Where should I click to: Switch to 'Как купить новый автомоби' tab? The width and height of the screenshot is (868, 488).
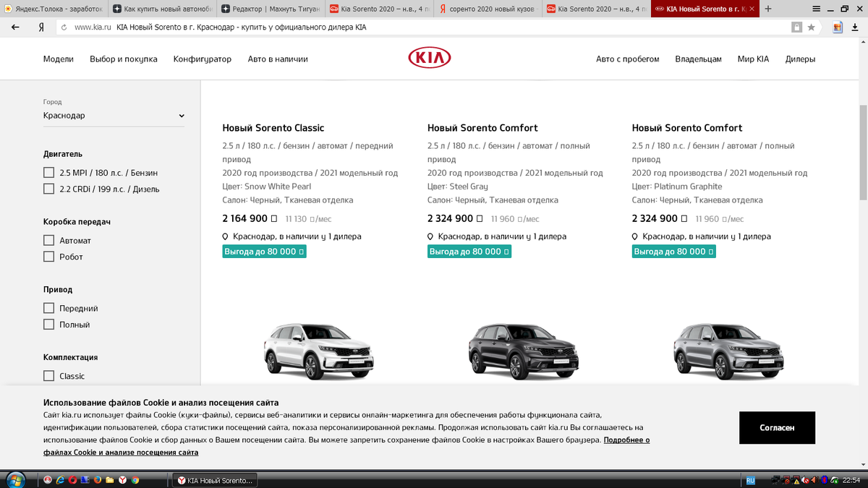pos(163,9)
